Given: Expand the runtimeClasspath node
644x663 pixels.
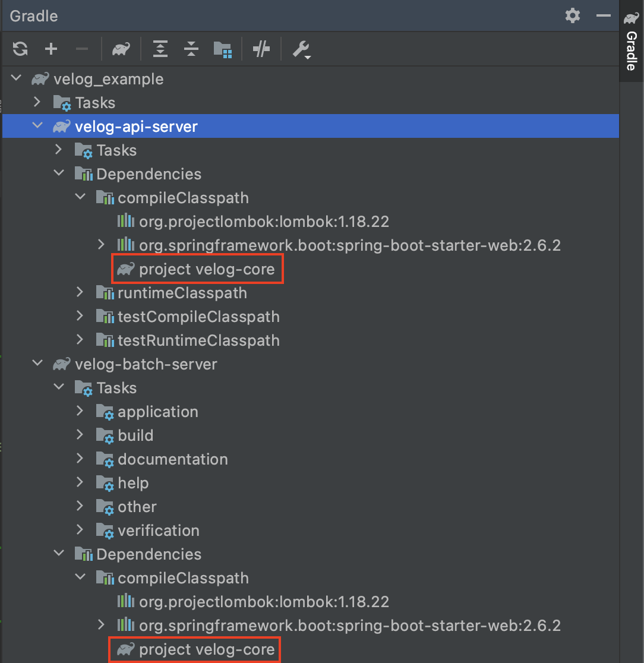Looking at the screenshot, I should point(80,292).
